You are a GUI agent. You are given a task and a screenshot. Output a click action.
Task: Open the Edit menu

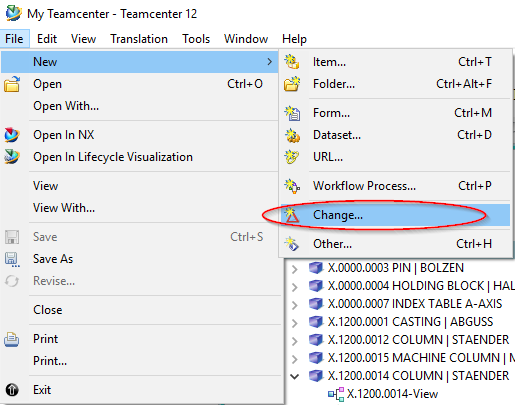[47, 39]
